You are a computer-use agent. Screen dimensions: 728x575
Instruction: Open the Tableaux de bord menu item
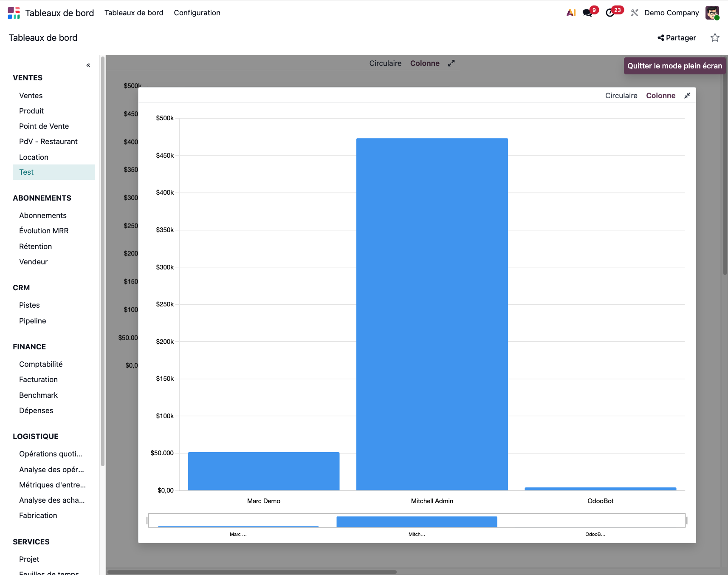[134, 13]
